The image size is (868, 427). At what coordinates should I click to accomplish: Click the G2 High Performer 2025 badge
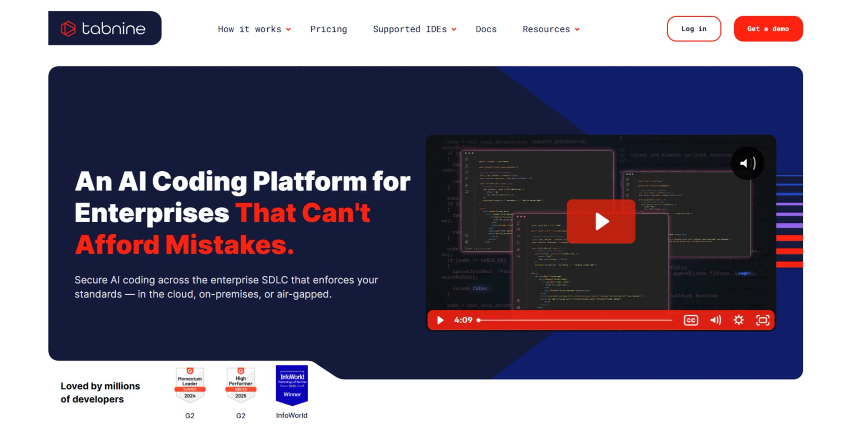[x=241, y=384]
